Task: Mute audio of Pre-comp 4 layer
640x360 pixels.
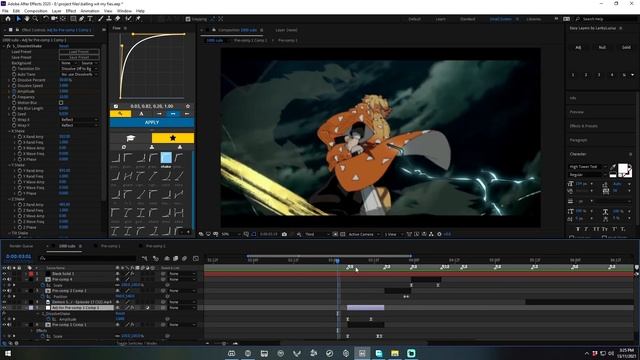Action: coord(9,280)
